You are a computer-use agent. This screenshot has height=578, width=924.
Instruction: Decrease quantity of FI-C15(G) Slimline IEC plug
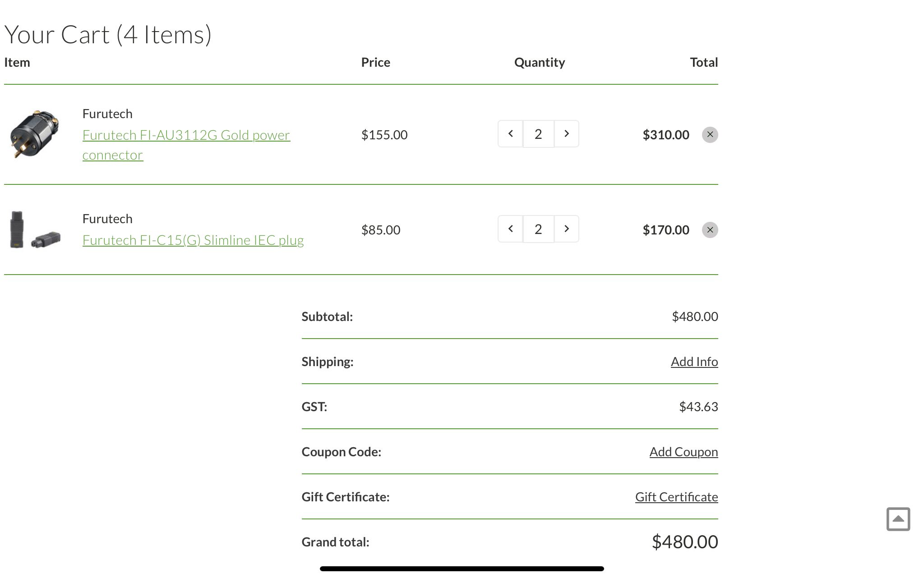(510, 229)
